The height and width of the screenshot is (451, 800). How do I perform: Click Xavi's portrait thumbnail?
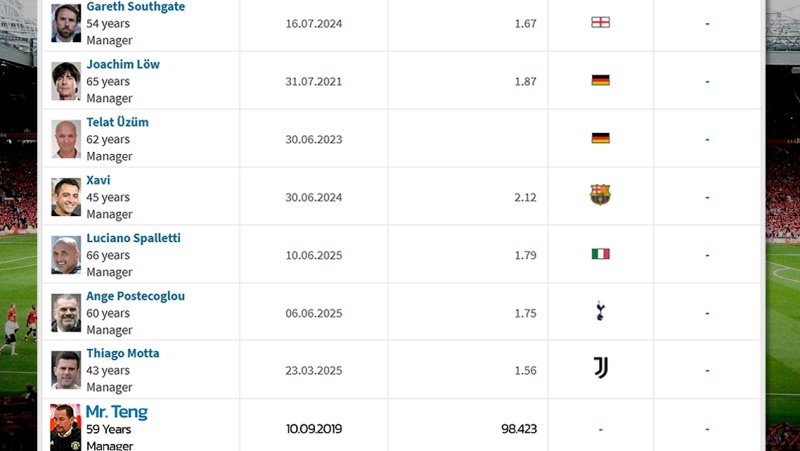click(x=66, y=197)
